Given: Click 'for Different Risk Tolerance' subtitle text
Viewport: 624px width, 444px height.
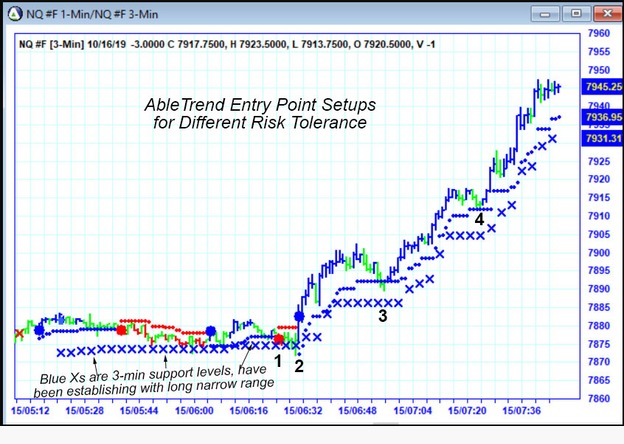Looking at the screenshot, I should (x=260, y=123).
